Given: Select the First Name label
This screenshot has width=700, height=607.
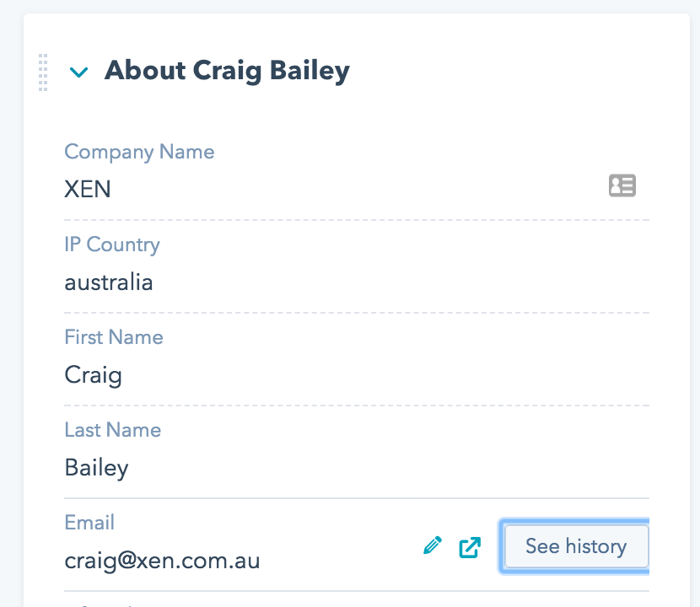Looking at the screenshot, I should pos(114,337).
